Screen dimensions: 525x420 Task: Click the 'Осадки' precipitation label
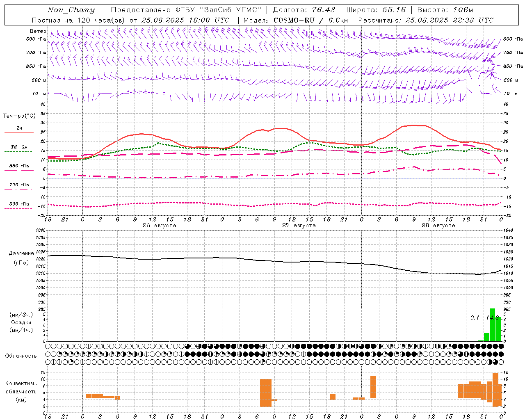(x=21, y=322)
